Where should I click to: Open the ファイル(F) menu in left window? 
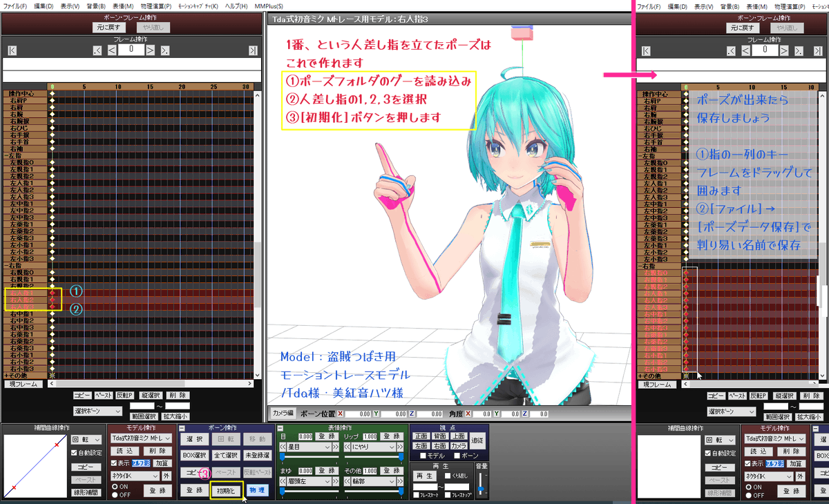point(14,6)
